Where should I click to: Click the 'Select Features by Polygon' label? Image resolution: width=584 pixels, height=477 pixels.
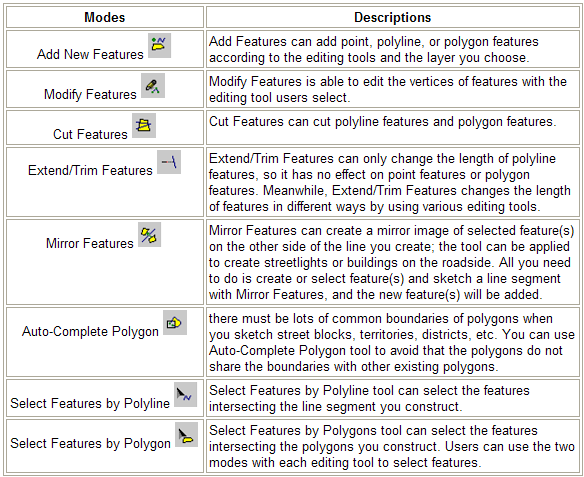(x=91, y=443)
